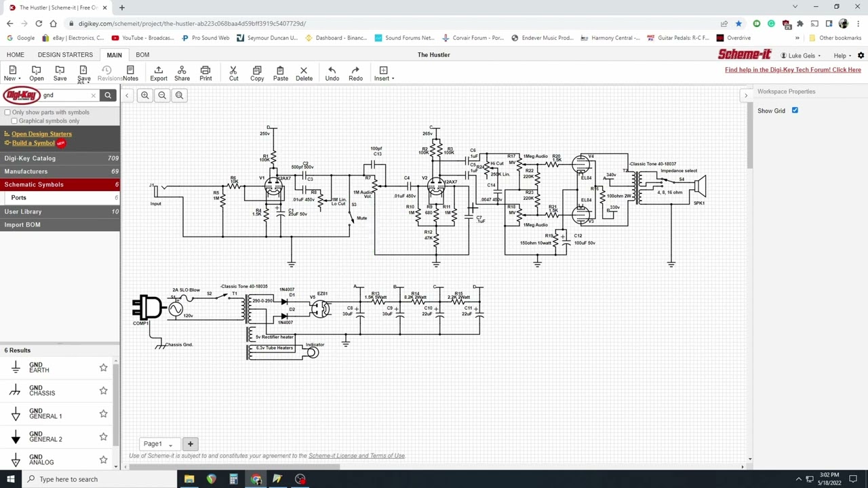Enable Graphical symbols only checkbox

(x=14, y=121)
